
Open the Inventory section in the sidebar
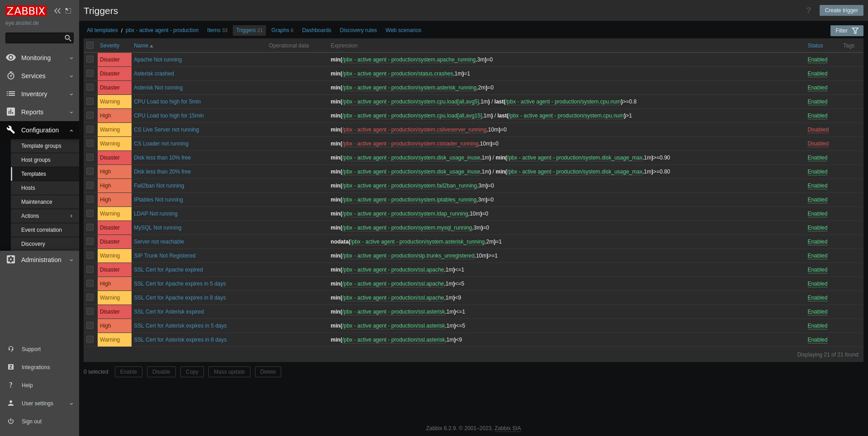(35, 94)
